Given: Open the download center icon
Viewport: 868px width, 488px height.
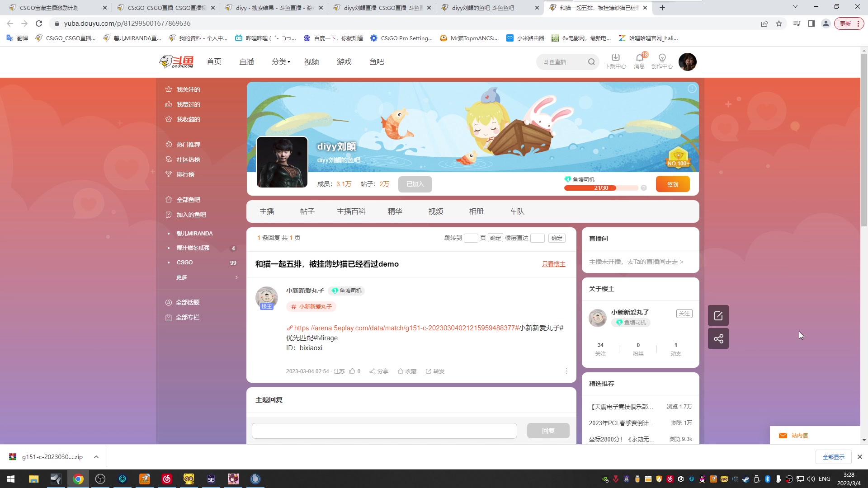Looking at the screenshot, I should (615, 61).
